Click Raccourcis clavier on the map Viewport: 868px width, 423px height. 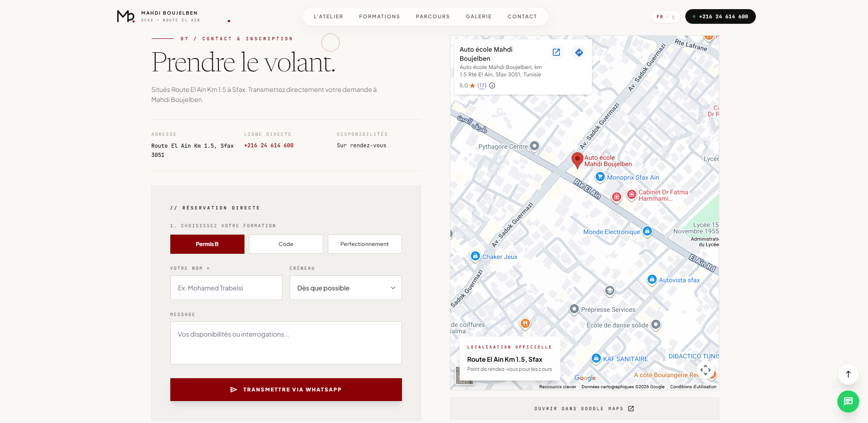pos(558,387)
